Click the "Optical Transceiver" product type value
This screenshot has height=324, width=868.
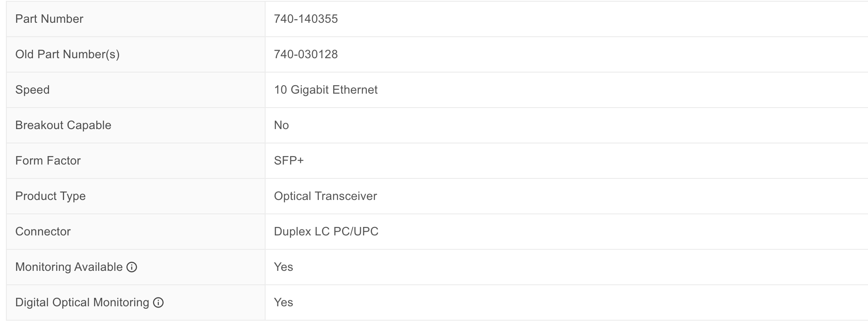[x=325, y=196]
